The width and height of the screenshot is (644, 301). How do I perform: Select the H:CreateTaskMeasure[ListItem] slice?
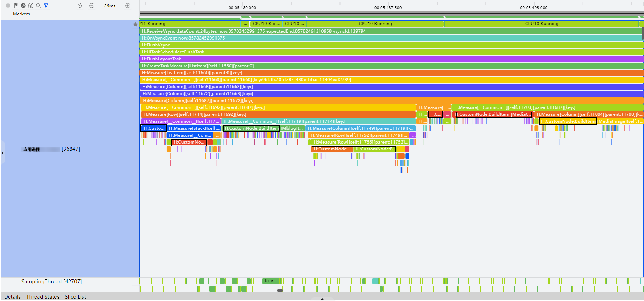[x=391, y=66]
